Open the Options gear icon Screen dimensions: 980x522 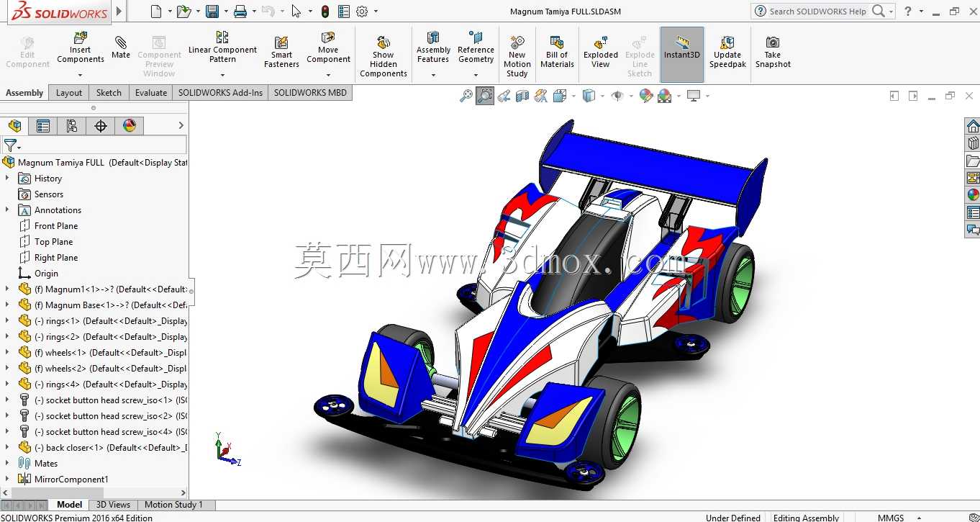[x=362, y=12]
